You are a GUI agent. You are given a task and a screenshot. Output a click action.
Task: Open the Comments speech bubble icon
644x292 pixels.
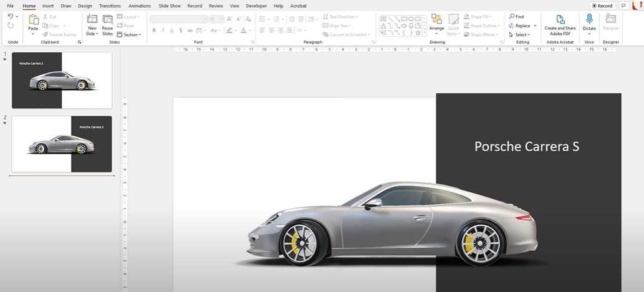(624, 6)
